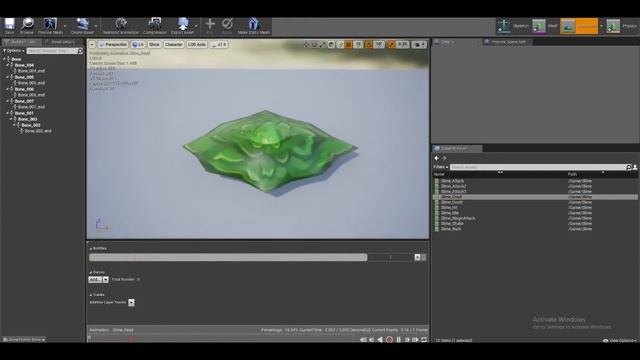
Task: Select the Slime_Dead animation asset
Action: (x=451, y=197)
